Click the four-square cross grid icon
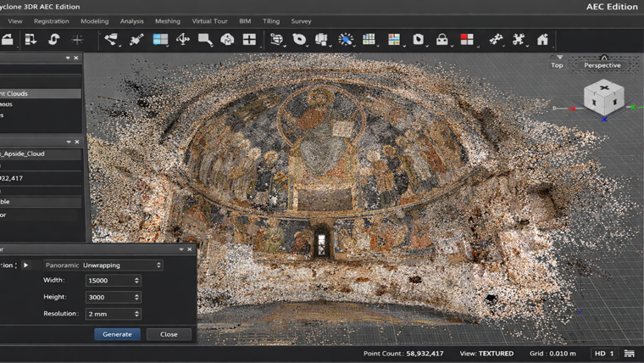 [x=249, y=40]
